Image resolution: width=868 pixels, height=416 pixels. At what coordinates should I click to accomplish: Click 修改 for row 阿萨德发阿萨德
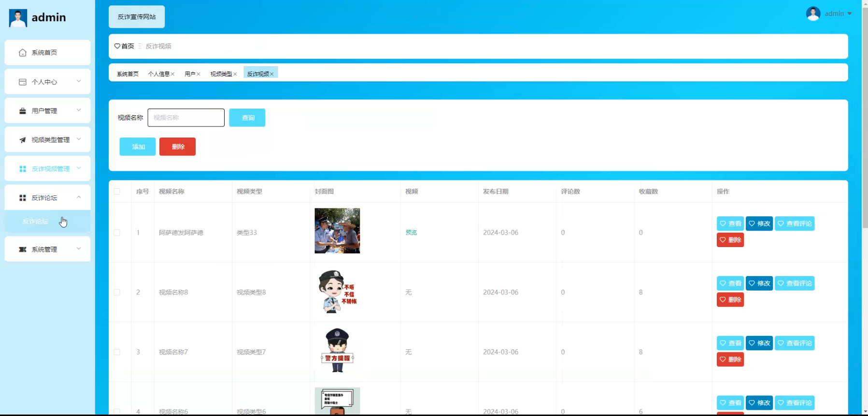[759, 223]
